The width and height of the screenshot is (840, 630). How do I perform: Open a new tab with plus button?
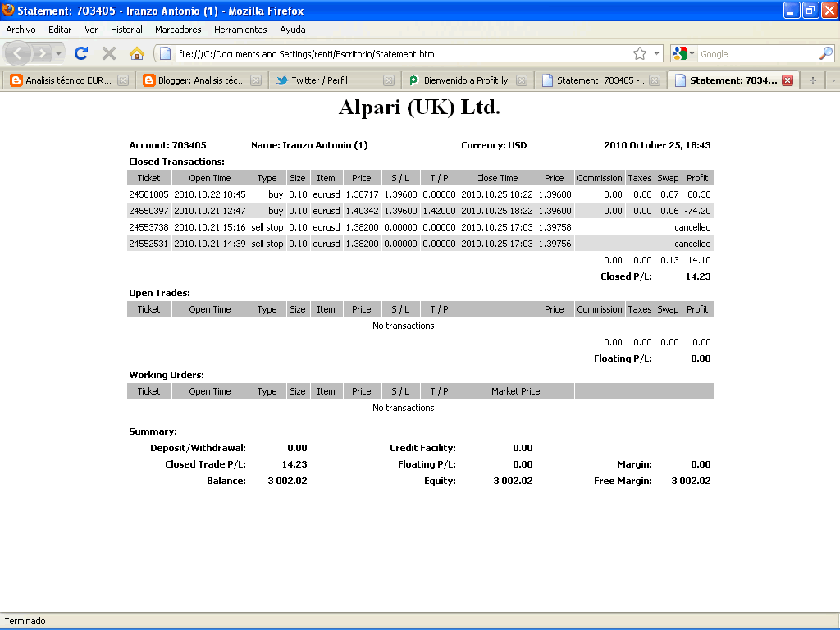(813, 80)
